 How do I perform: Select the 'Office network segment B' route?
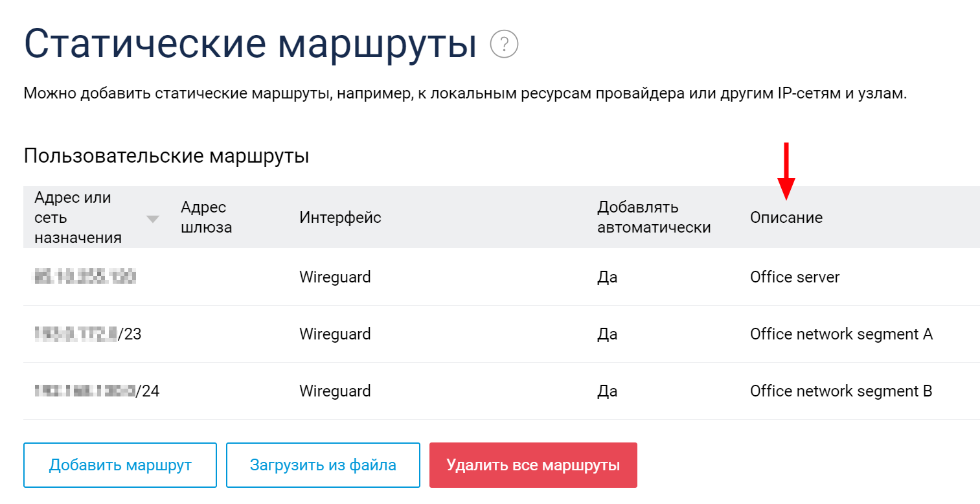pyautogui.click(x=841, y=391)
